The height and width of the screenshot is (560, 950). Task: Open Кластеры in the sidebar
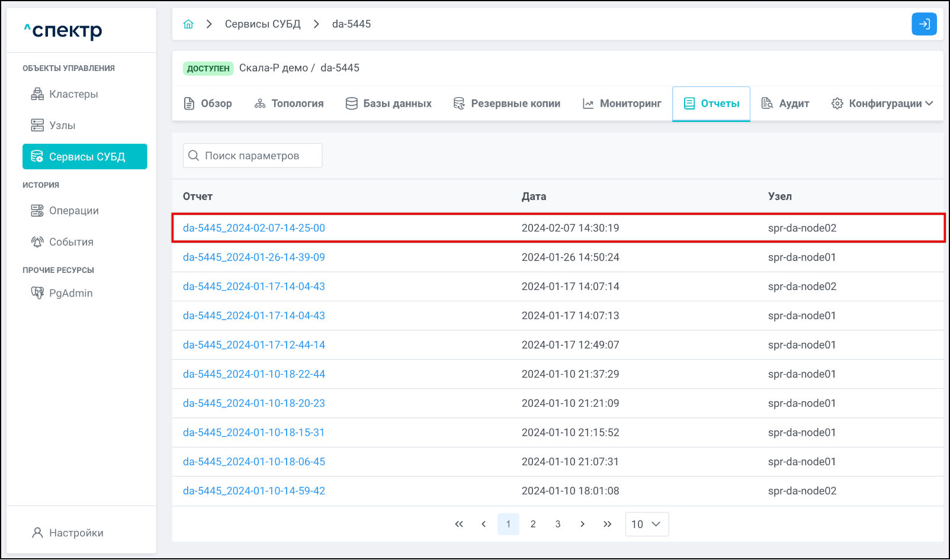[73, 94]
